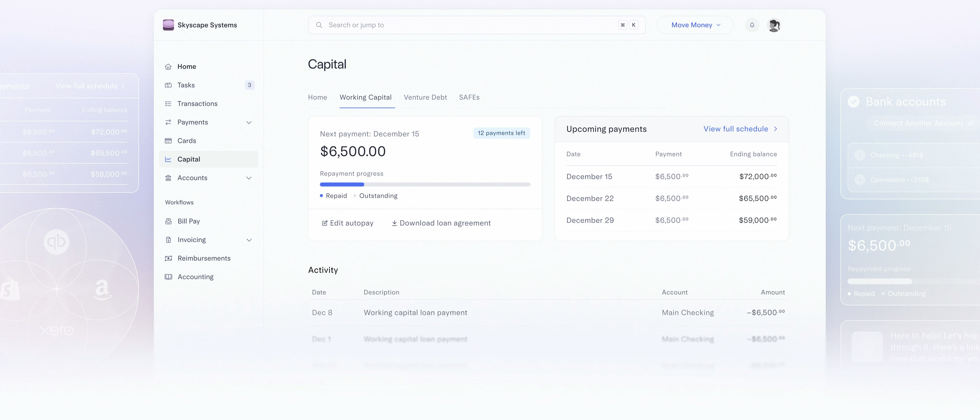Image resolution: width=980 pixels, height=420 pixels.
Task: Open Cards from the sidebar card icon
Action: click(x=168, y=140)
